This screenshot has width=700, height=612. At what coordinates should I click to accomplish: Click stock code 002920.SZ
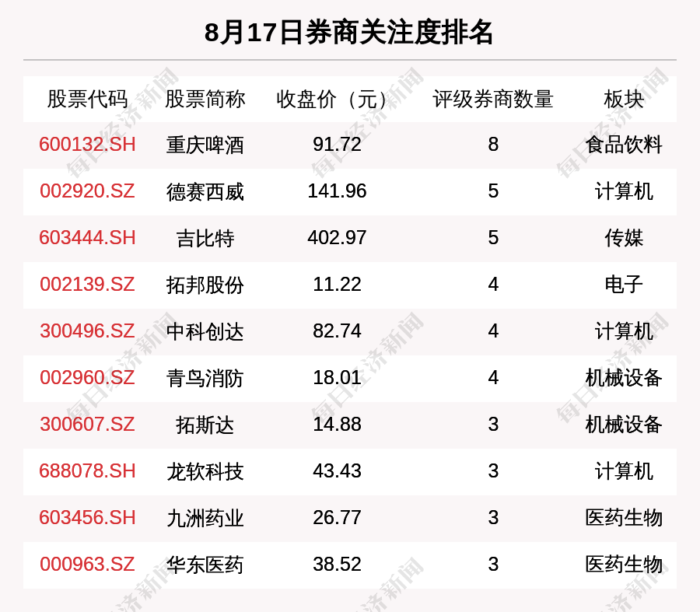coord(87,191)
